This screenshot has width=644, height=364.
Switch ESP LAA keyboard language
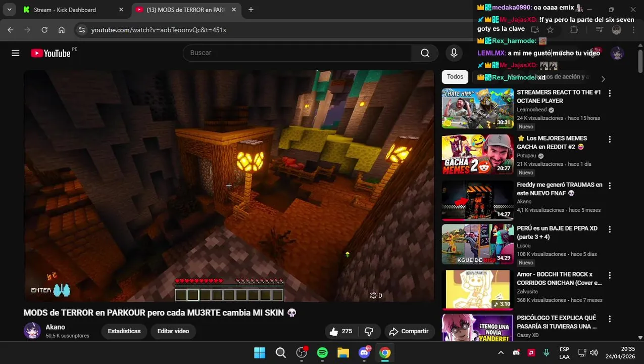[564, 353]
